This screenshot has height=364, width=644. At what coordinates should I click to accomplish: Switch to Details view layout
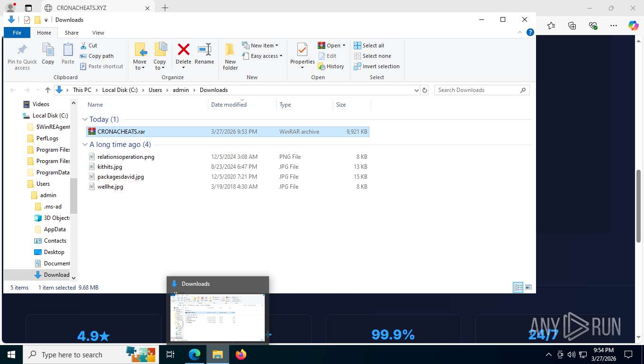coord(519,287)
